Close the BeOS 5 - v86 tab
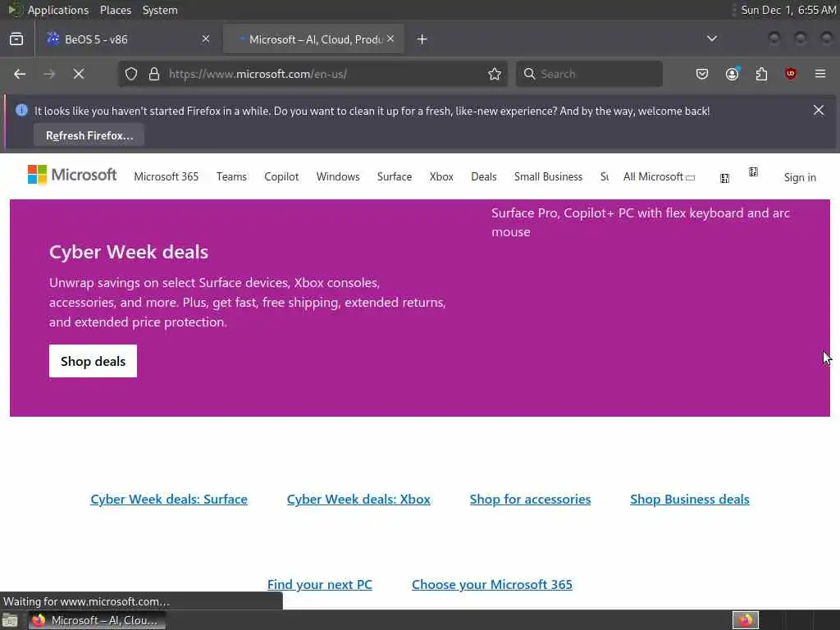The image size is (840, 630). pyautogui.click(x=206, y=39)
